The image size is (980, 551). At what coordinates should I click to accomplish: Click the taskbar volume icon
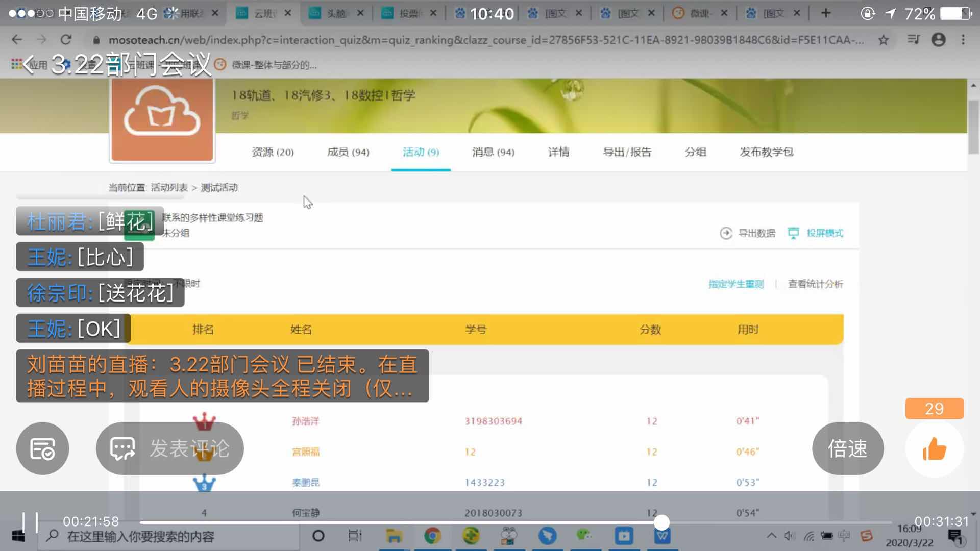790,536
